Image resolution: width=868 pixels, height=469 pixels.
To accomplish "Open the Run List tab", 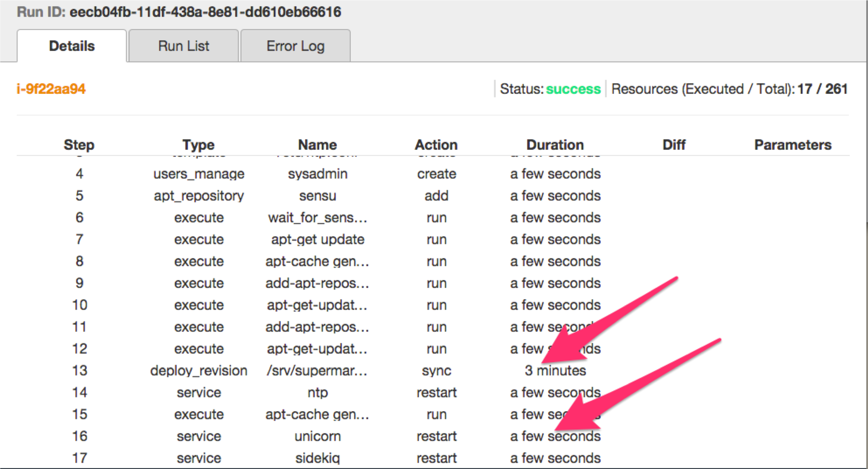I will [184, 46].
